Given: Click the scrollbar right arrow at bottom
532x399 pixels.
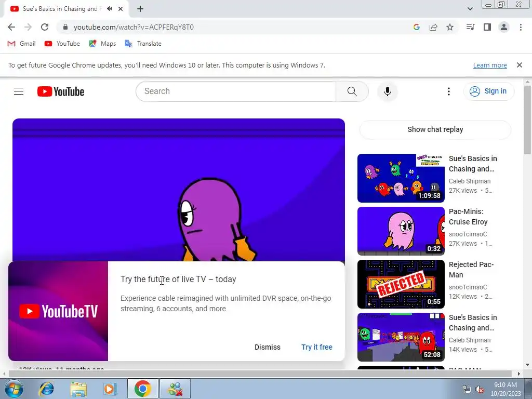Looking at the screenshot, I should (x=518, y=374).
